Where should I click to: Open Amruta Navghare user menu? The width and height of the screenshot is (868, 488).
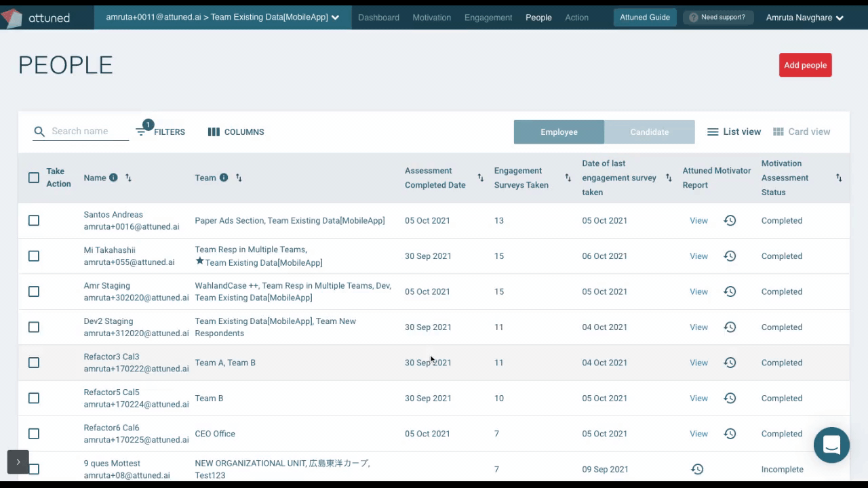click(805, 18)
